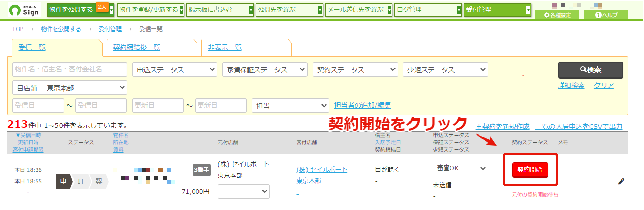
Task: Click the 検索 search button
Action: click(590, 69)
